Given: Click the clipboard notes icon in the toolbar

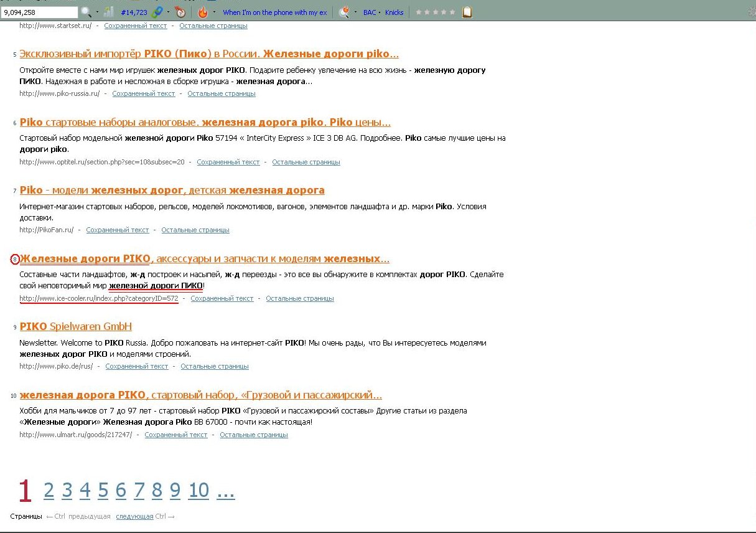Looking at the screenshot, I should [467, 12].
